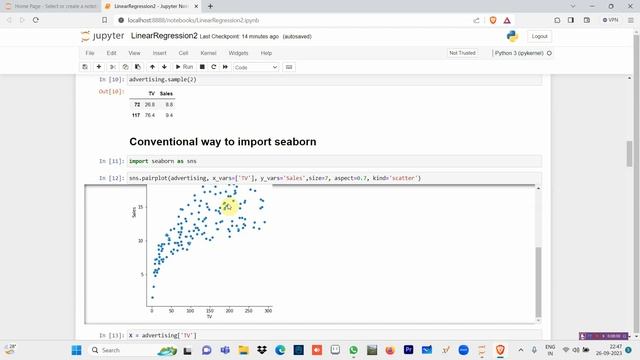The height and width of the screenshot is (360, 640).
Task: Open the File menu
Action: click(x=90, y=53)
